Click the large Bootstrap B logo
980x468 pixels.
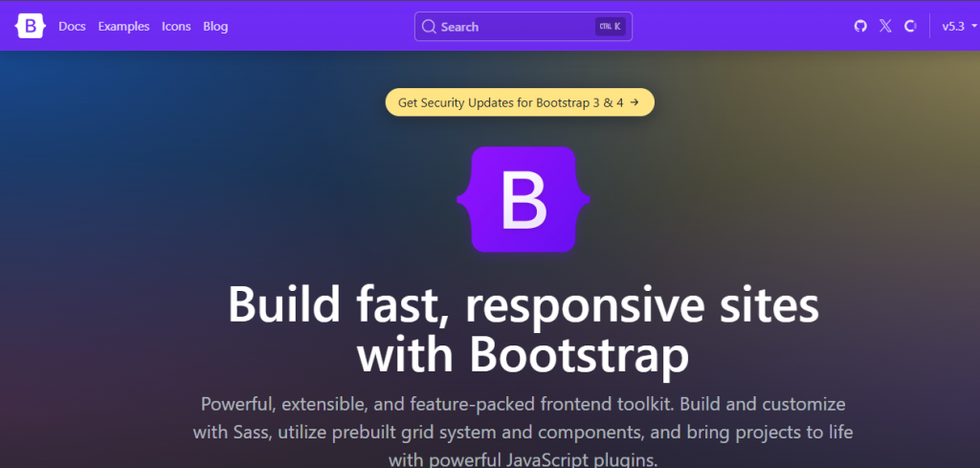click(x=523, y=199)
